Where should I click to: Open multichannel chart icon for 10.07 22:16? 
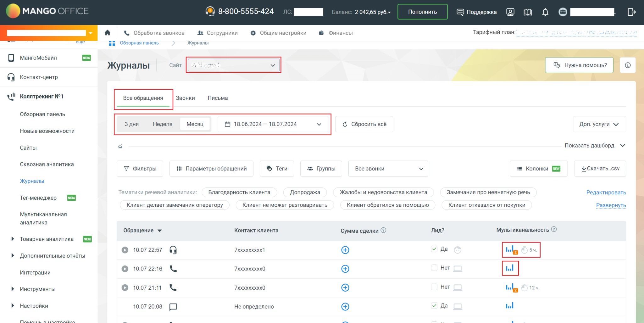click(510, 268)
